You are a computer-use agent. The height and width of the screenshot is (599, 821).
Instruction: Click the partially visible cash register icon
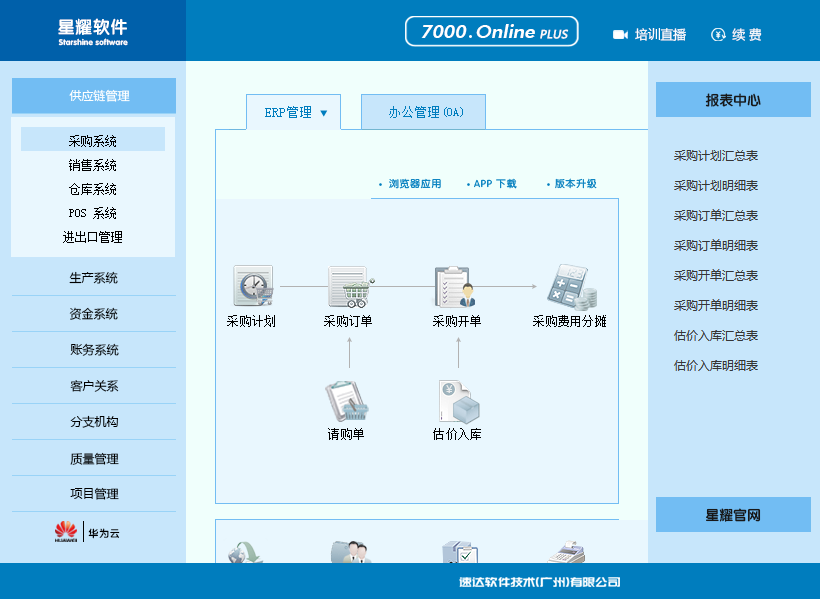tap(566, 552)
